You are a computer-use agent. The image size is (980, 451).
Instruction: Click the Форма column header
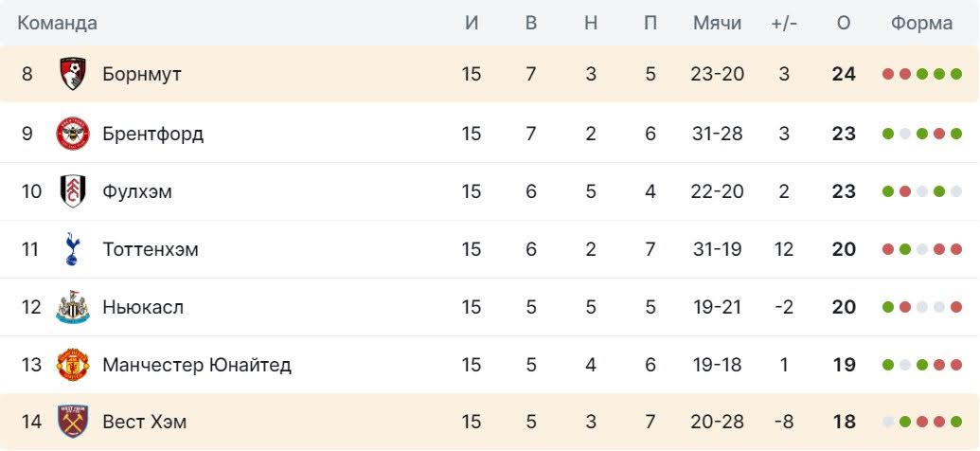922,23
